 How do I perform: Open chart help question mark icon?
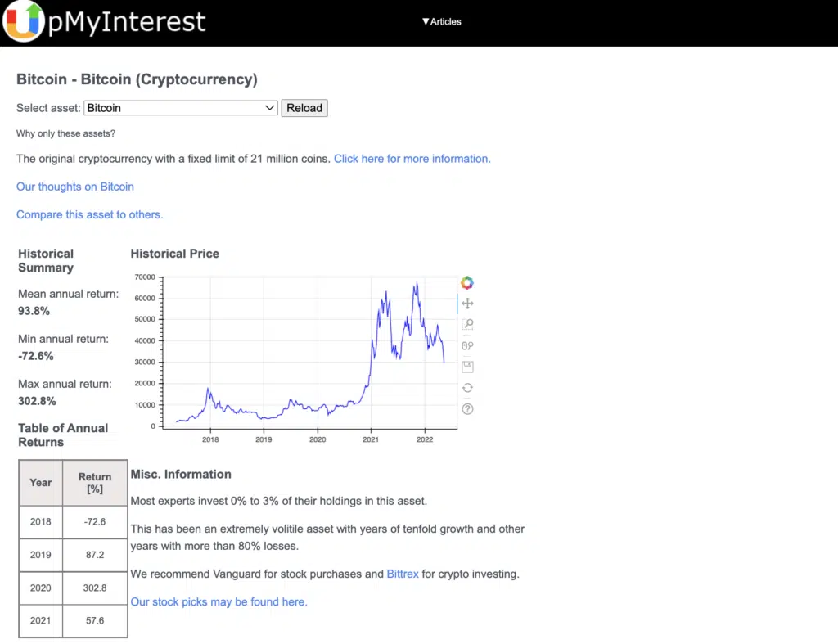tap(467, 409)
